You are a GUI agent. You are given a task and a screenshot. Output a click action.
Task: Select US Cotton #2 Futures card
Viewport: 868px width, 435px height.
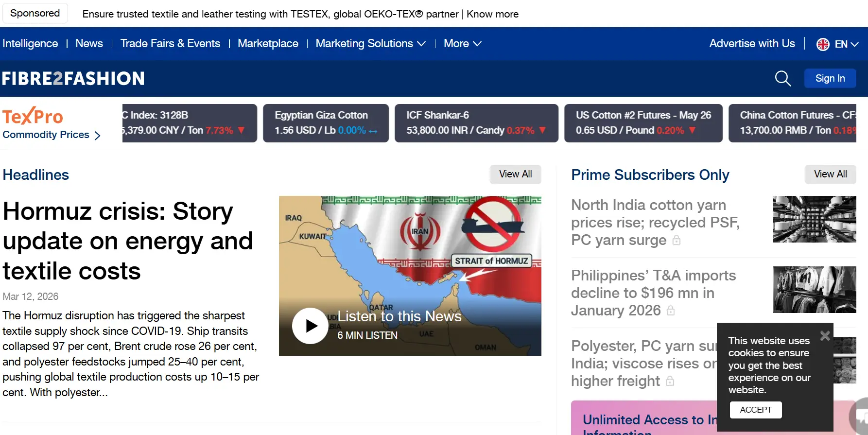pyautogui.click(x=643, y=123)
